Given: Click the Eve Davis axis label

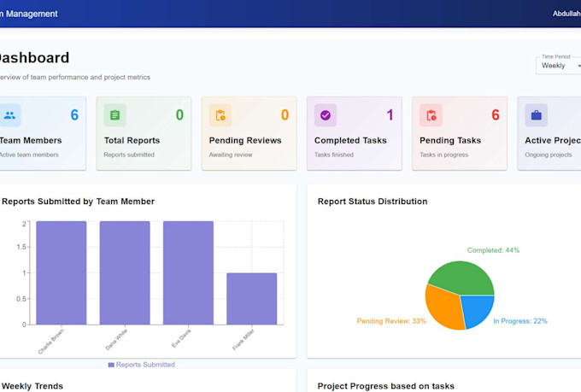Looking at the screenshot, I should click(181, 338).
